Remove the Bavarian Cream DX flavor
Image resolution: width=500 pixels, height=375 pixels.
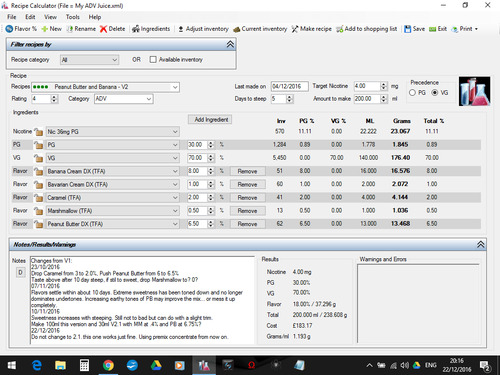coord(247,184)
